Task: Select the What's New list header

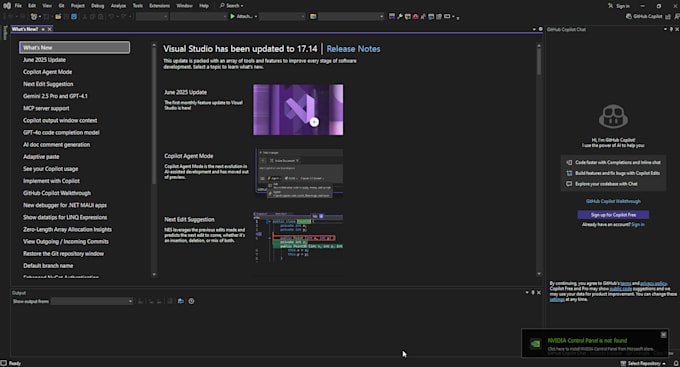Action: tap(74, 48)
